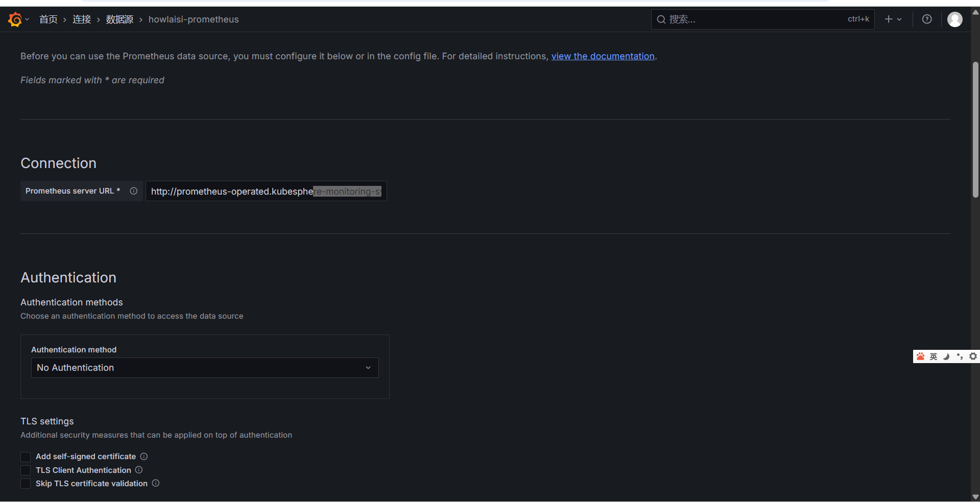
Task: Open the user profile avatar
Action: pos(954,19)
